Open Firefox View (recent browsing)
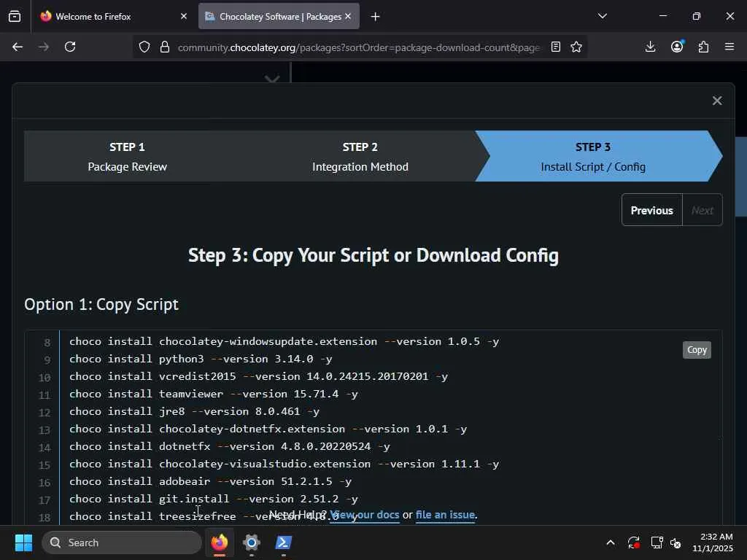This screenshot has width=747, height=560. click(15, 16)
